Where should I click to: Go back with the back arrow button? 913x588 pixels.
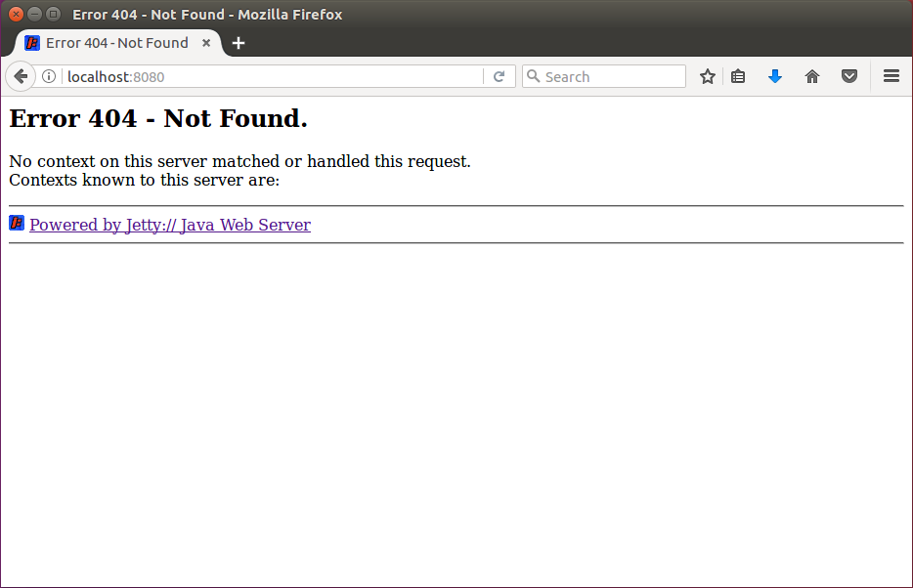(x=21, y=76)
